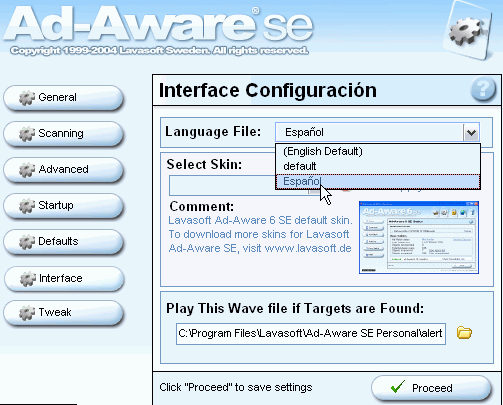Click the Proceed hint text in footer
Screen dimensions: 503x405
click(x=236, y=387)
